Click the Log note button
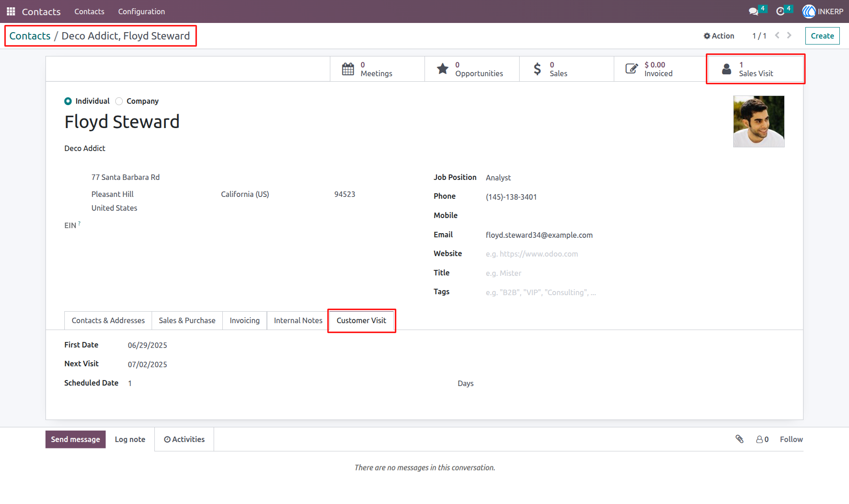This screenshot has width=849, height=504. pos(130,439)
